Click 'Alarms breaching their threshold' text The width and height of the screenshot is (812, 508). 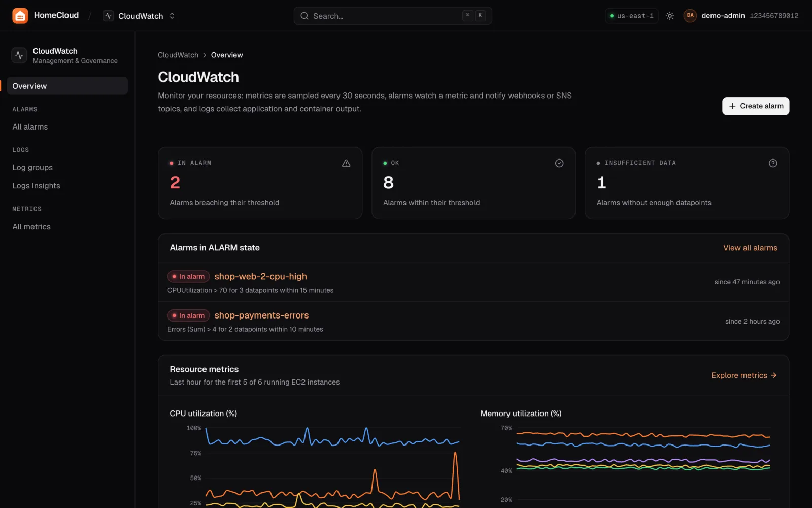224,203
